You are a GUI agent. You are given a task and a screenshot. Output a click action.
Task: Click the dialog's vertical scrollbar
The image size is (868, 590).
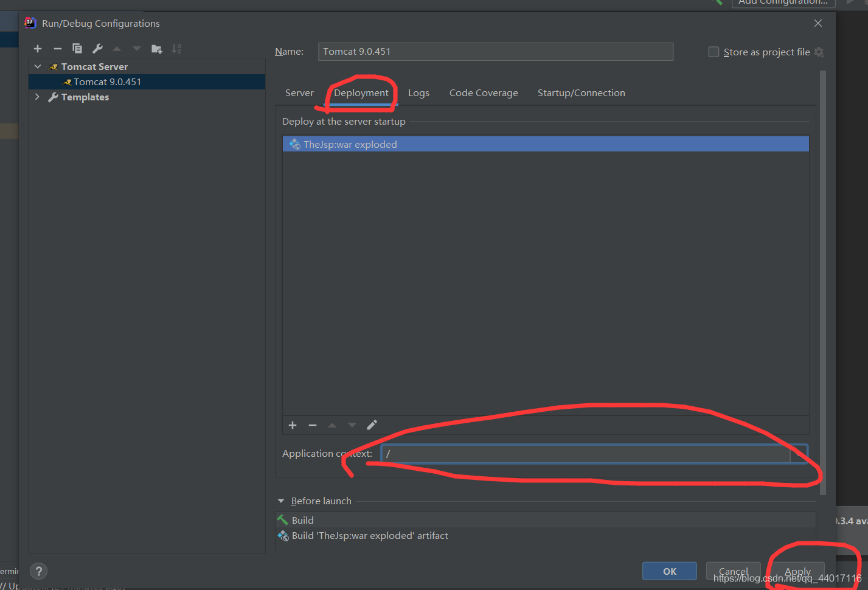tap(823, 283)
